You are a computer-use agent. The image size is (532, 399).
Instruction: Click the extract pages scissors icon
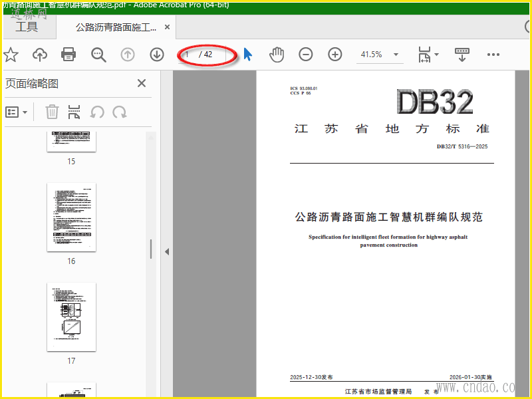[74, 112]
